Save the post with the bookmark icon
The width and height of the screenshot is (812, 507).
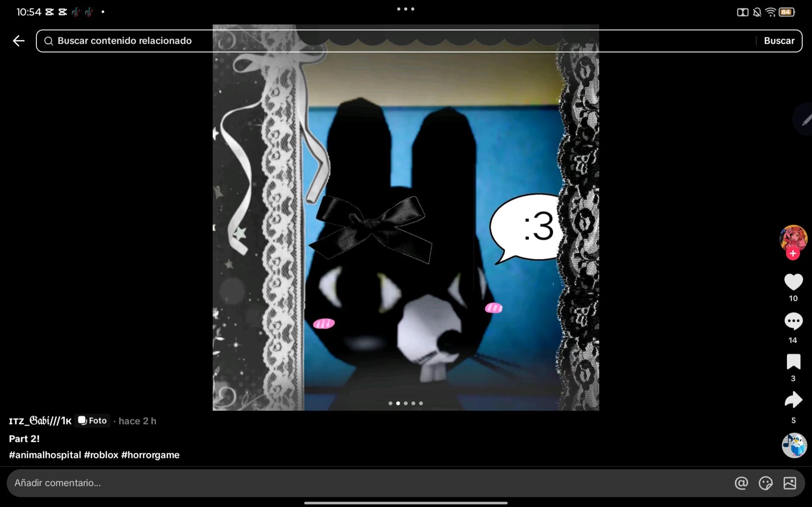point(793,362)
